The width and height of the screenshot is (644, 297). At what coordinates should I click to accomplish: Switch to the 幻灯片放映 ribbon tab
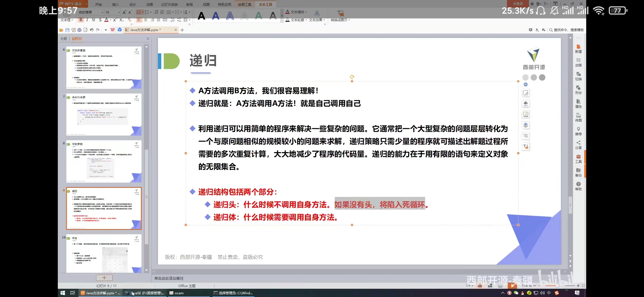[x=169, y=4]
